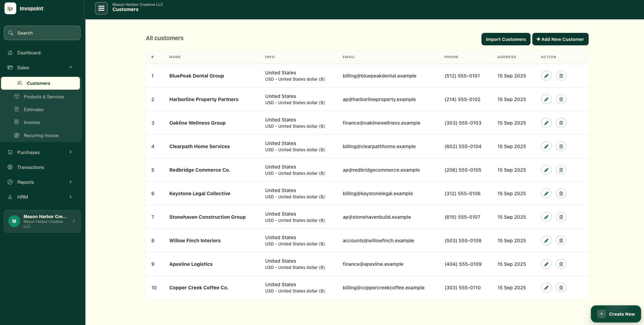Delete Oakline Wellness Group customer
The width and height of the screenshot is (644, 325).
561,123
